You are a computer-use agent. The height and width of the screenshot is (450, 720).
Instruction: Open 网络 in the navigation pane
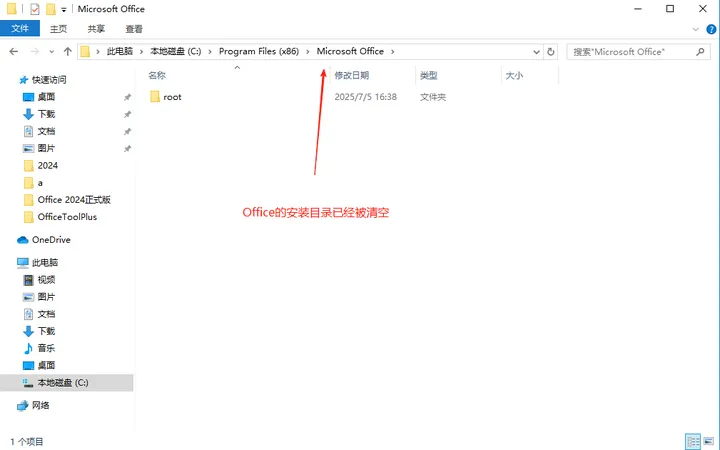coord(40,405)
